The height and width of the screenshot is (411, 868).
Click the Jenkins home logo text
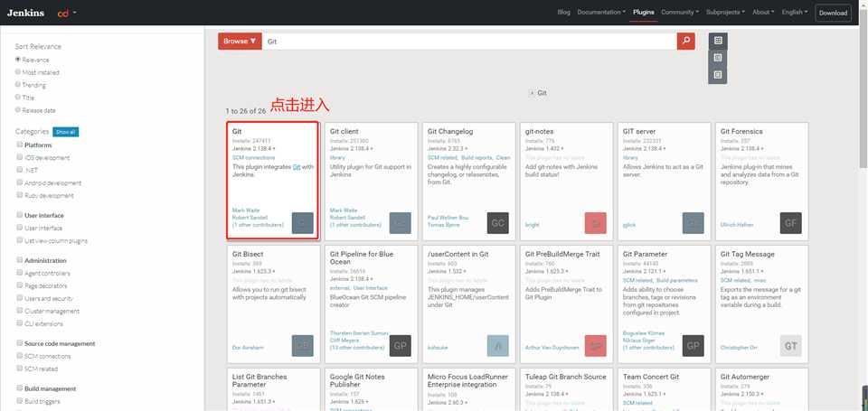tap(25, 13)
